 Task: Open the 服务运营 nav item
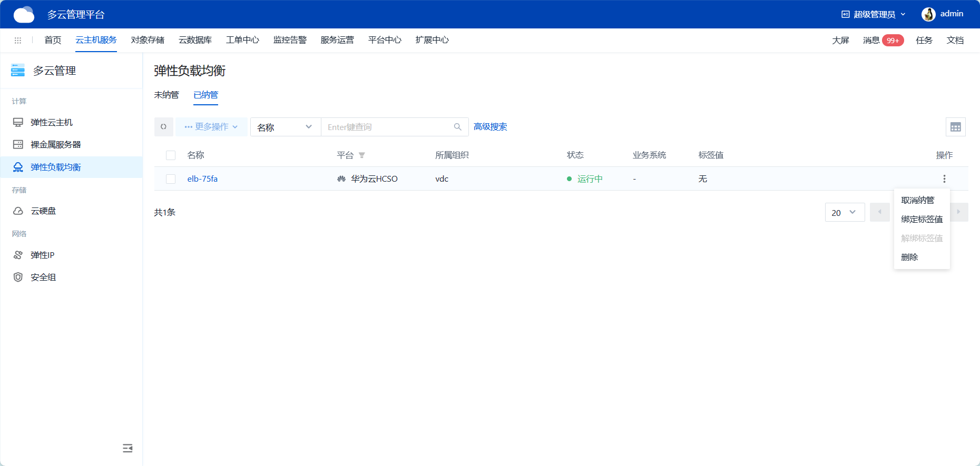(x=337, y=40)
